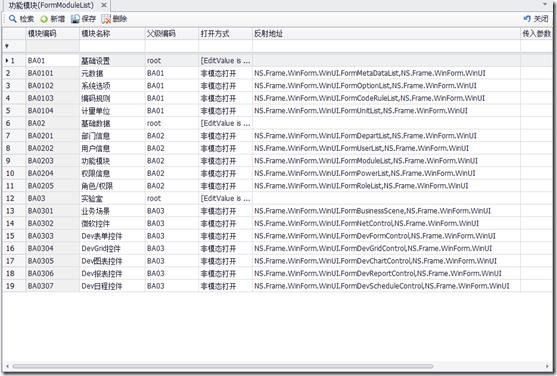The width and height of the screenshot is (557, 376).
Task: Click the FormCodeRuleList reflection address cell
Action: 386,98
